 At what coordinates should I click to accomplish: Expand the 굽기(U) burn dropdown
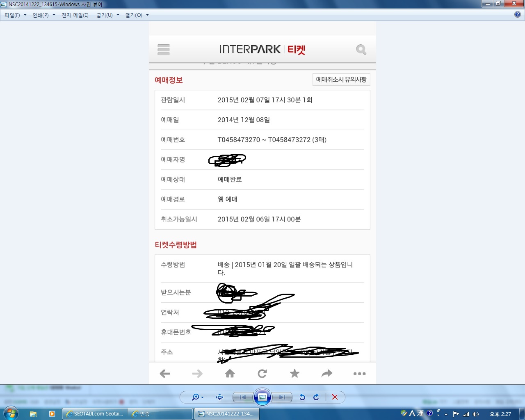tap(107, 15)
